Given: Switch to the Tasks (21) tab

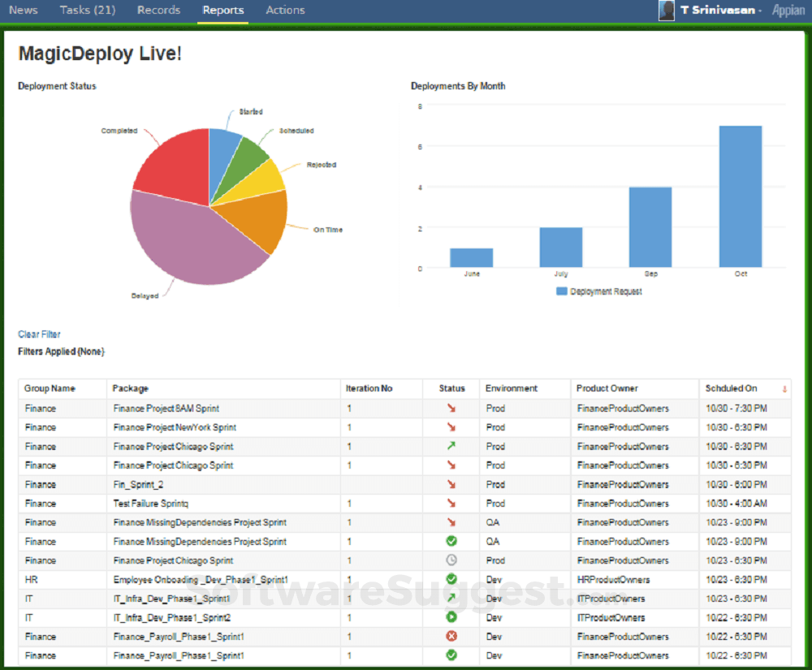Looking at the screenshot, I should tap(88, 11).
